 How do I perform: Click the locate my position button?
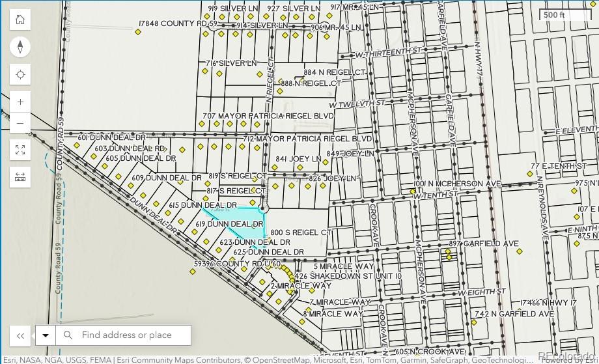click(20, 74)
